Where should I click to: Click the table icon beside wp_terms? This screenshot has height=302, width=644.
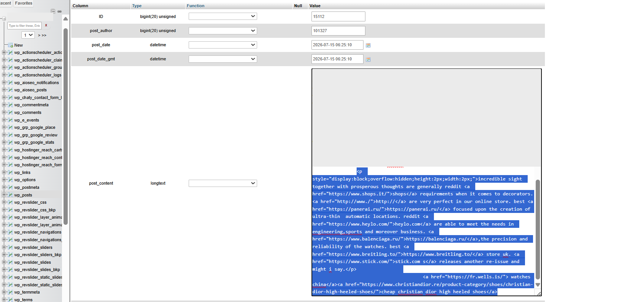pyautogui.click(x=11, y=300)
